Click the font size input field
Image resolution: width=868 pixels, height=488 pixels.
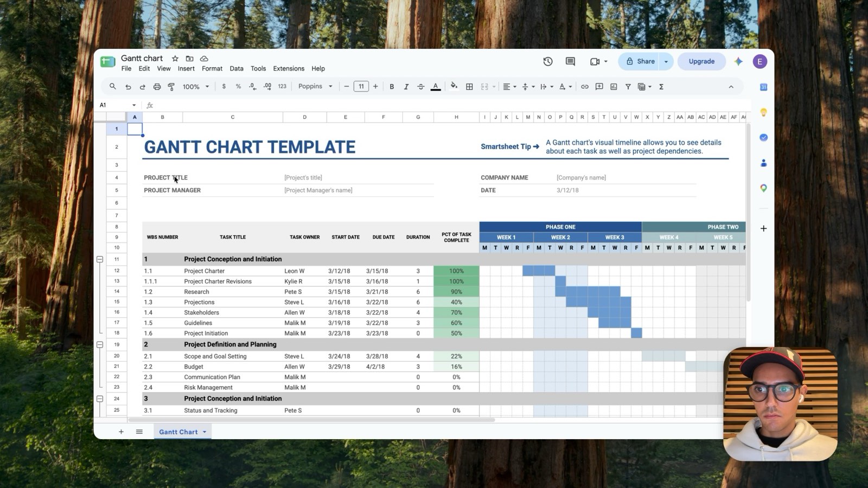(x=361, y=87)
